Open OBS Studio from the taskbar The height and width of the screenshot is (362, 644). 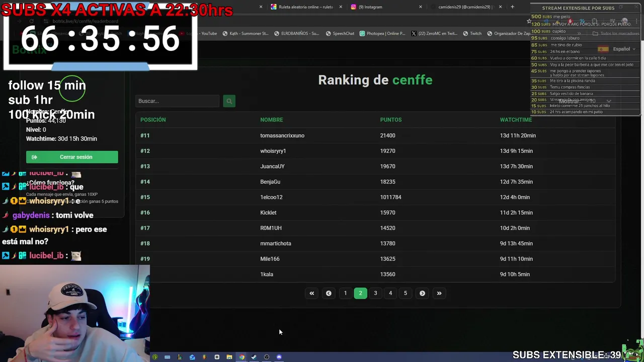[x=267, y=357]
